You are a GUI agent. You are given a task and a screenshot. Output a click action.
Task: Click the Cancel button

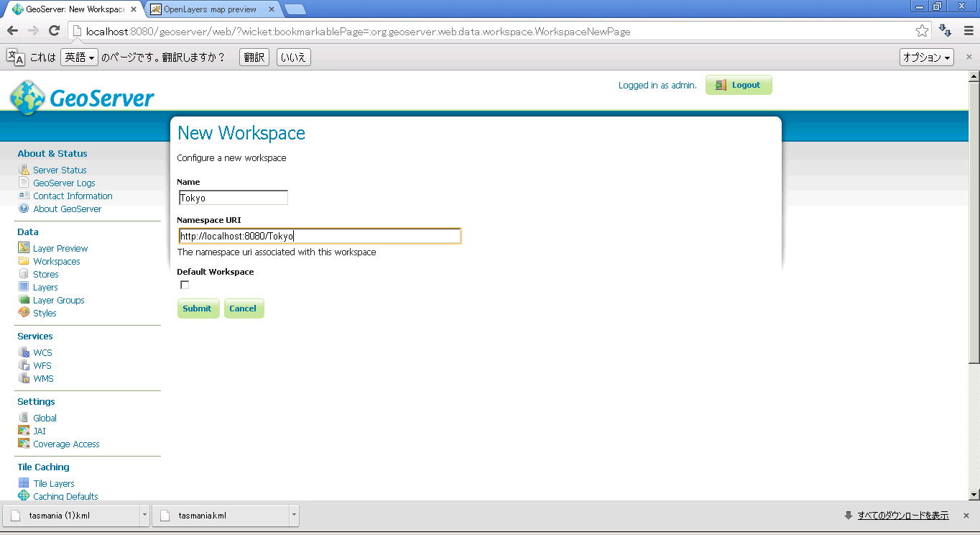(x=243, y=308)
